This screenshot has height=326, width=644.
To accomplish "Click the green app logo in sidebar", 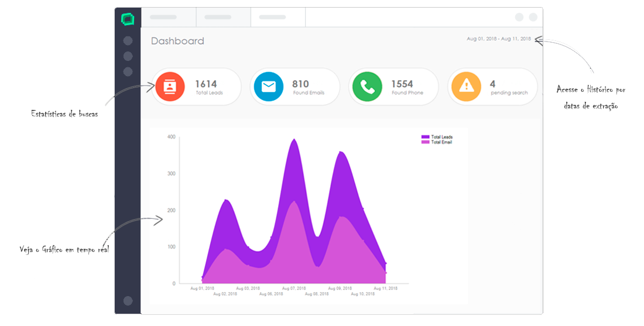I will click(128, 19).
